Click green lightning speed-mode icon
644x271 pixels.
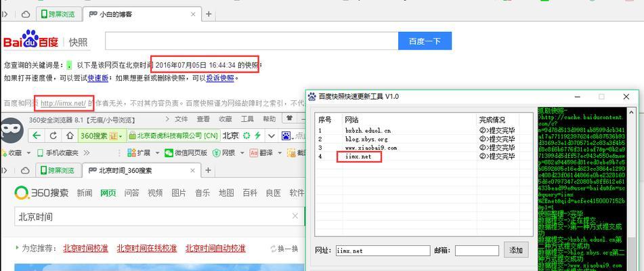tap(257, 135)
